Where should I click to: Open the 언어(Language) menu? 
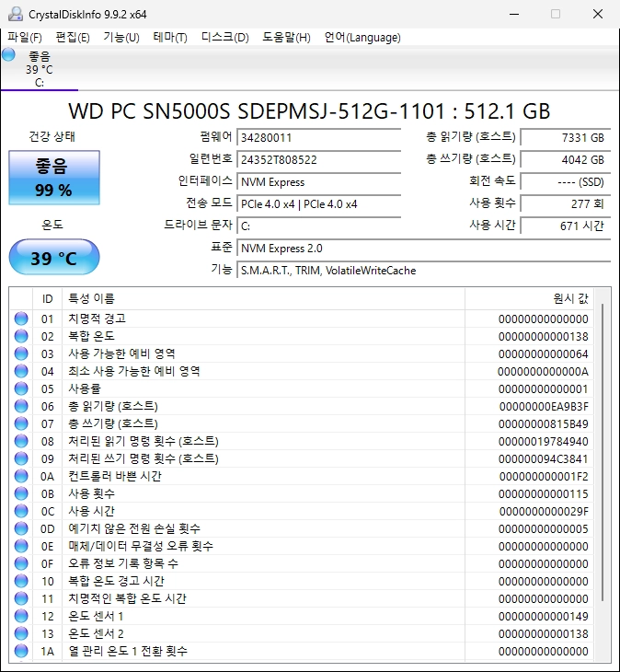[x=362, y=38]
